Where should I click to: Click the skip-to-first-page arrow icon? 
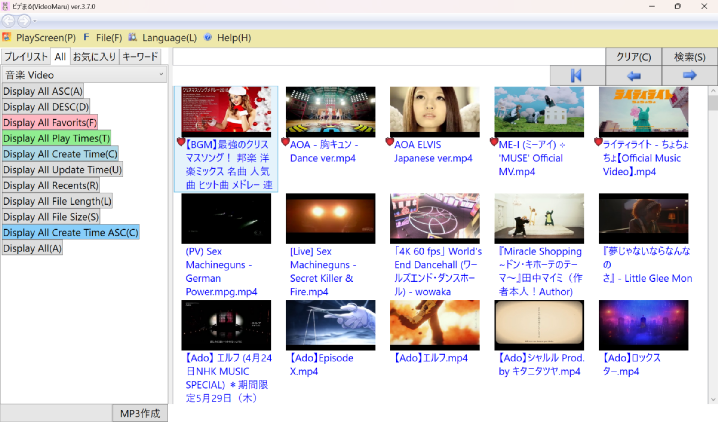(x=576, y=75)
